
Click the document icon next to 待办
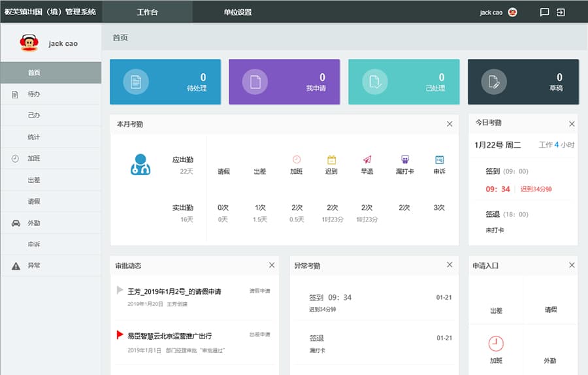(x=15, y=94)
